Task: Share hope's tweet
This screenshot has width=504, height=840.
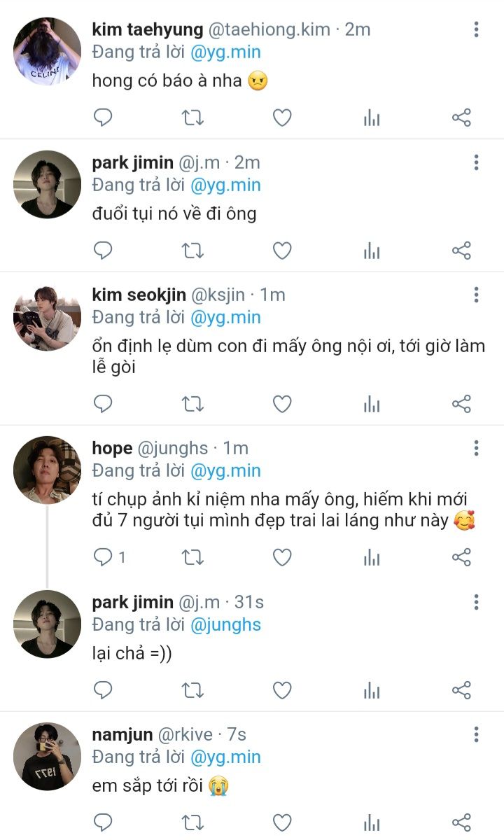Action: (x=461, y=557)
